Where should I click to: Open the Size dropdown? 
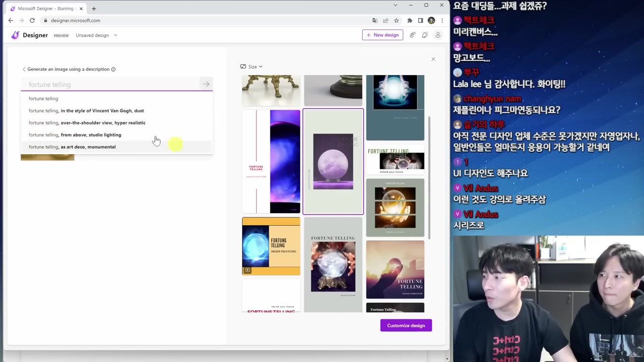[252, 67]
